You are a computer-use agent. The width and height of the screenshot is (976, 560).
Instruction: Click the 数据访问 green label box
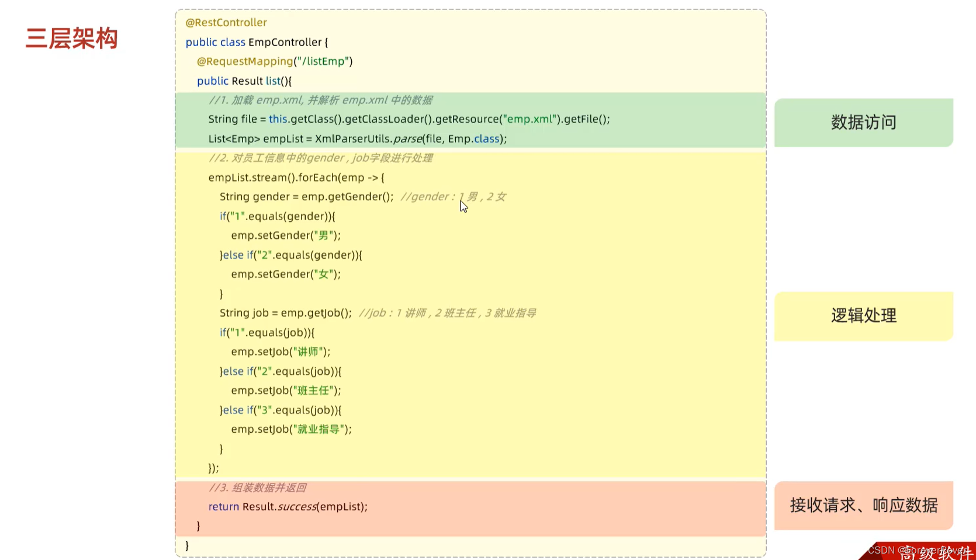click(x=863, y=123)
